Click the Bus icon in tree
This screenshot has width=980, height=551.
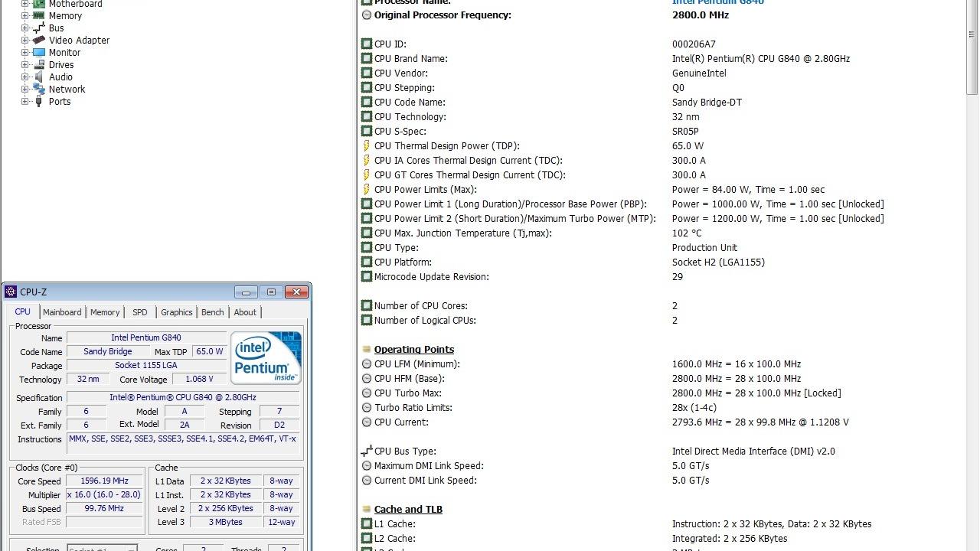click(39, 28)
